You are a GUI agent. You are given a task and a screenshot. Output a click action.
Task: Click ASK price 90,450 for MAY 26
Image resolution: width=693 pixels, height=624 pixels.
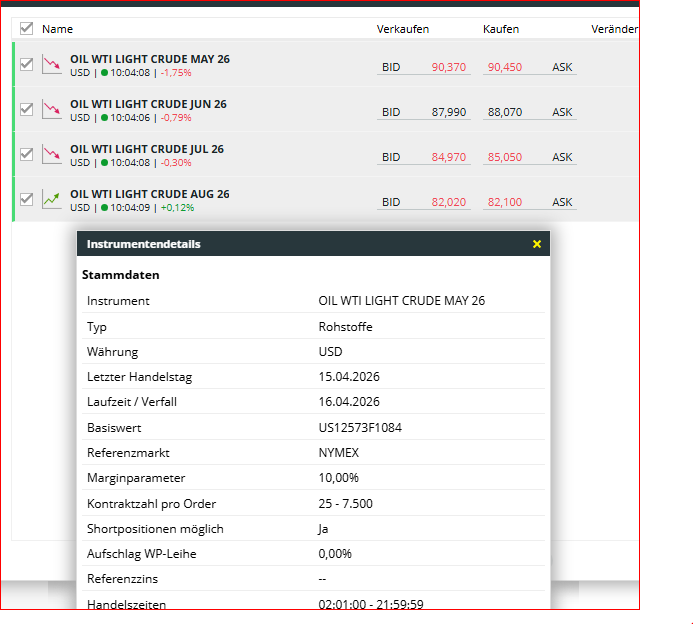coord(504,67)
